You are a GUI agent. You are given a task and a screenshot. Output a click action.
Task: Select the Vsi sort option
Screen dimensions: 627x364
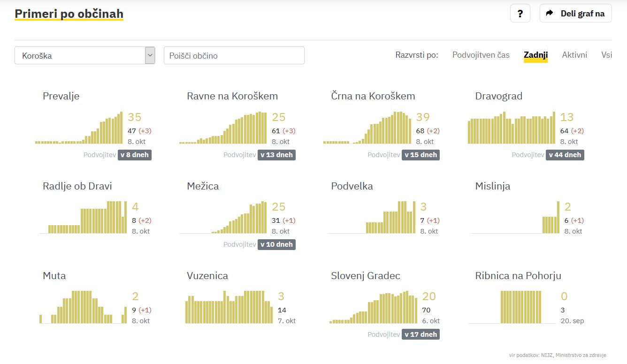coord(606,55)
